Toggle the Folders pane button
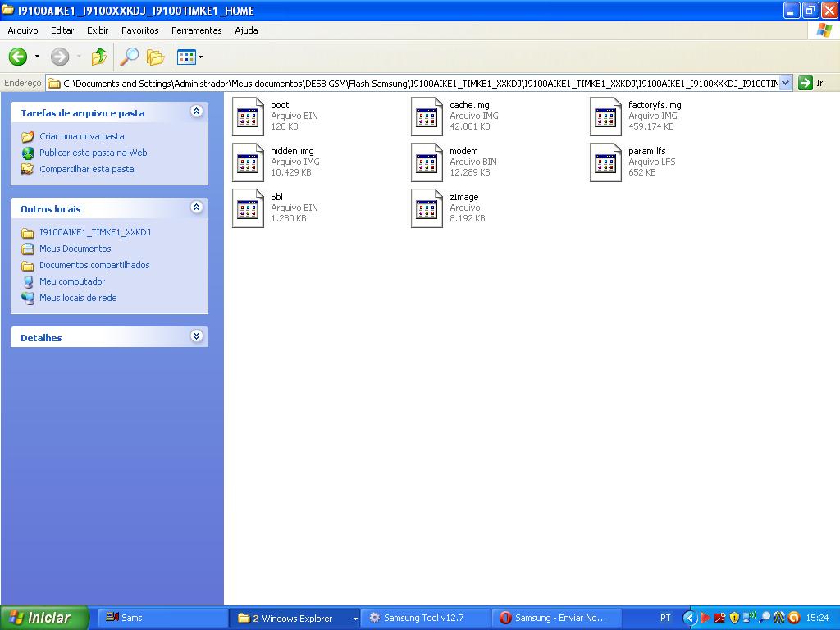 tap(155, 57)
